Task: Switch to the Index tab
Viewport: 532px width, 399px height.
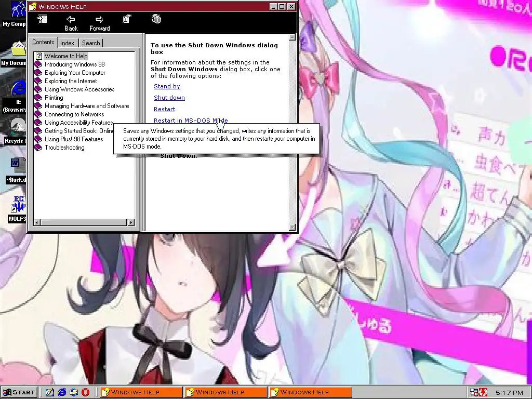Action: 67,43
